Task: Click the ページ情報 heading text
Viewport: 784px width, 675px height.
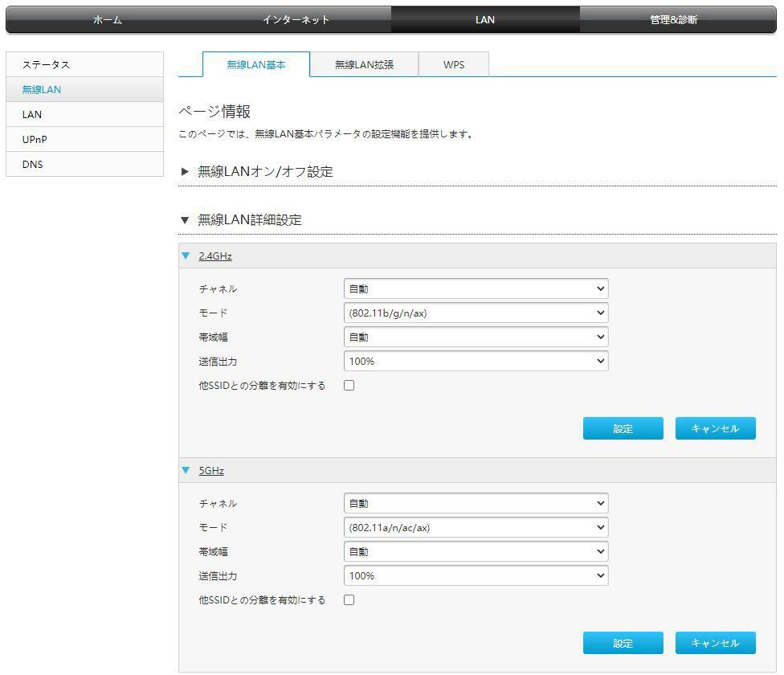Action: [x=214, y=111]
